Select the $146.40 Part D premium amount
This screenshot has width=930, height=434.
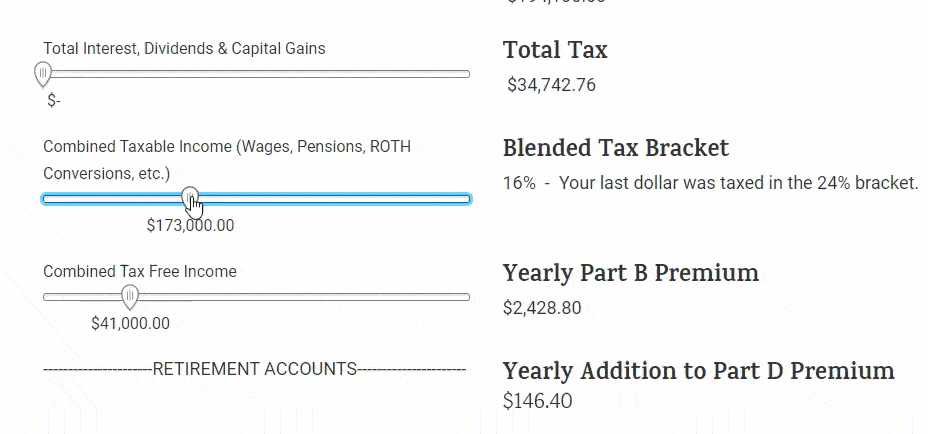pos(537,401)
